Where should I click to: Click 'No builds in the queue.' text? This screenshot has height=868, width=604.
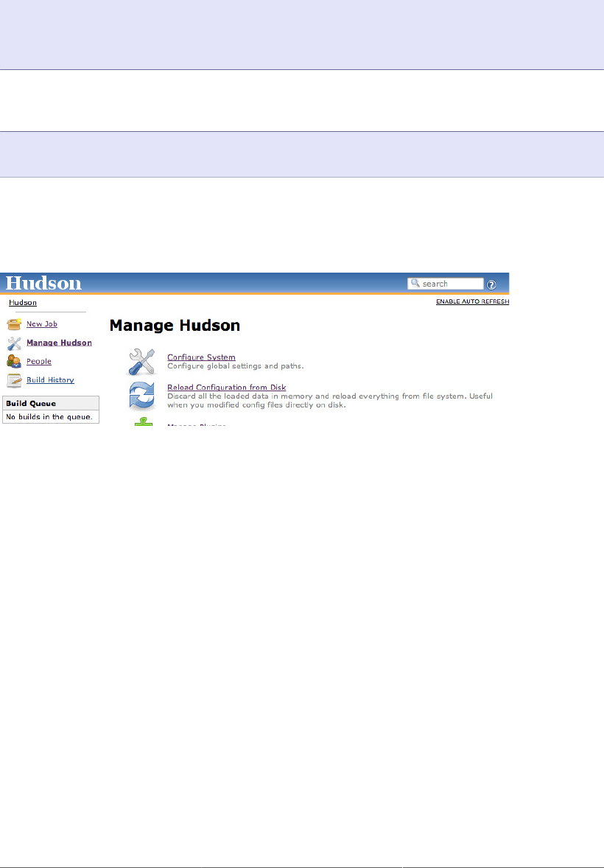(x=49, y=417)
